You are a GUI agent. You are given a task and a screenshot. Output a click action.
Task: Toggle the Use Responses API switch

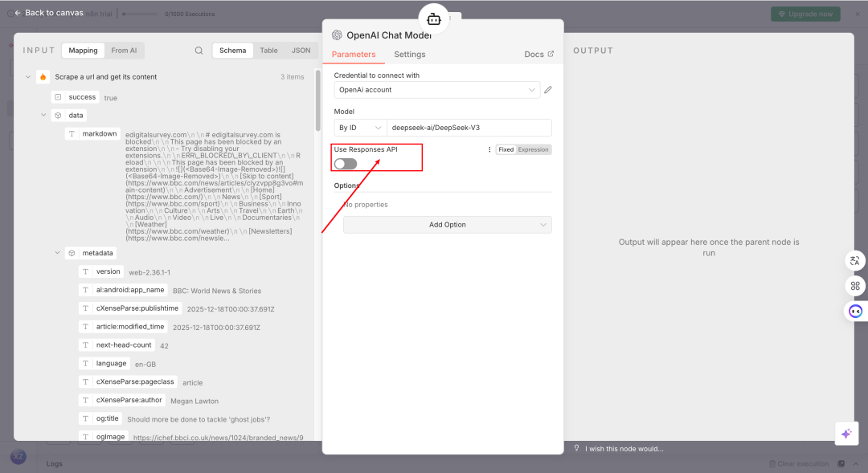[x=346, y=164]
